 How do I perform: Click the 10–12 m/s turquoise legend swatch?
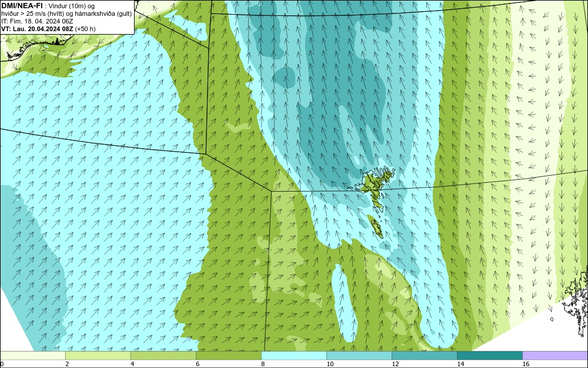(x=359, y=355)
